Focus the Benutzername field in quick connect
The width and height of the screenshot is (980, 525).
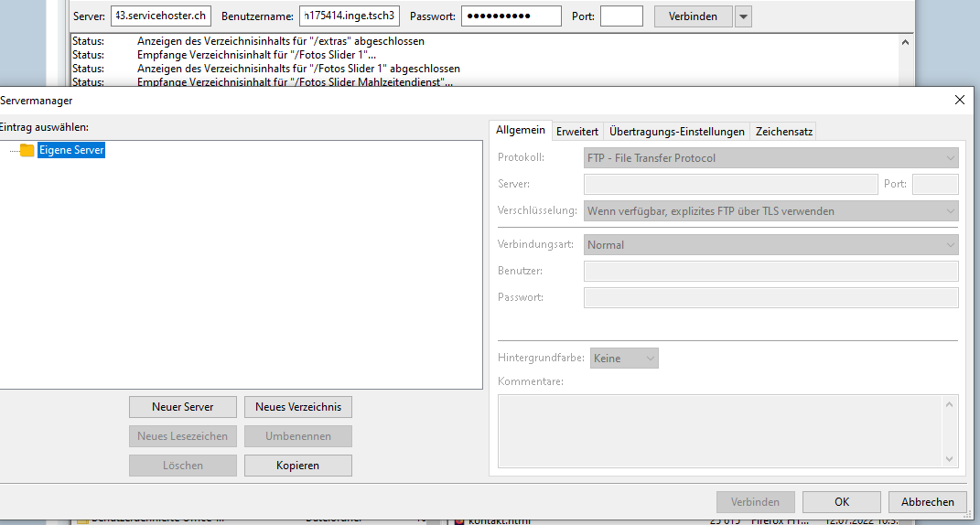click(x=350, y=16)
